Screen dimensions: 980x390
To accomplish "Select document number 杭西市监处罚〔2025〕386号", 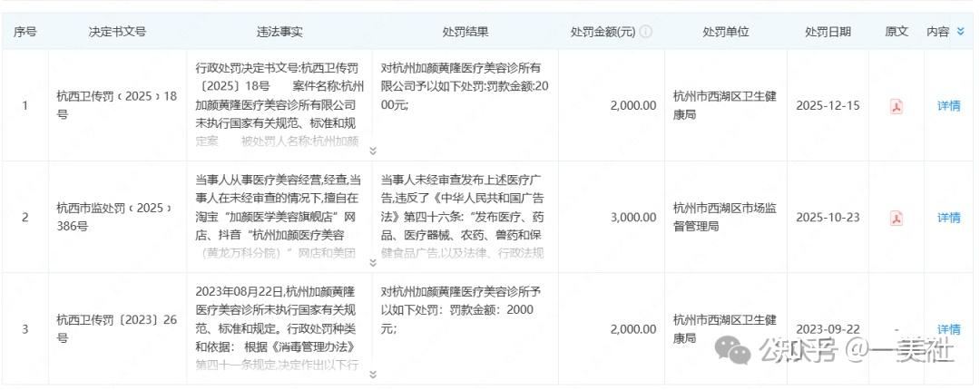I will (x=114, y=217).
